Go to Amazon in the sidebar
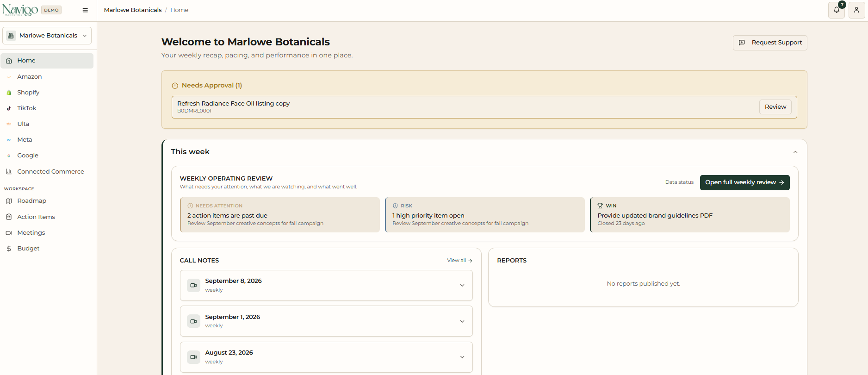The height and width of the screenshot is (375, 868). pyautogui.click(x=47, y=77)
